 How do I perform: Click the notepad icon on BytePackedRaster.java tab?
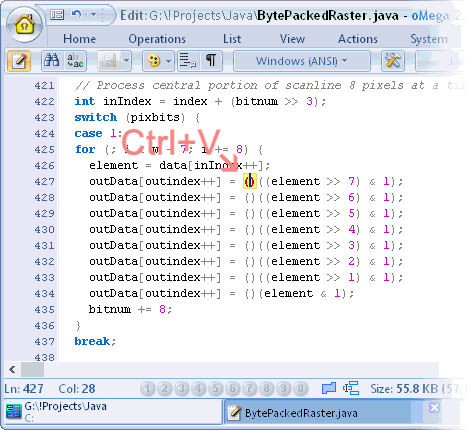(x=234, y=413)
